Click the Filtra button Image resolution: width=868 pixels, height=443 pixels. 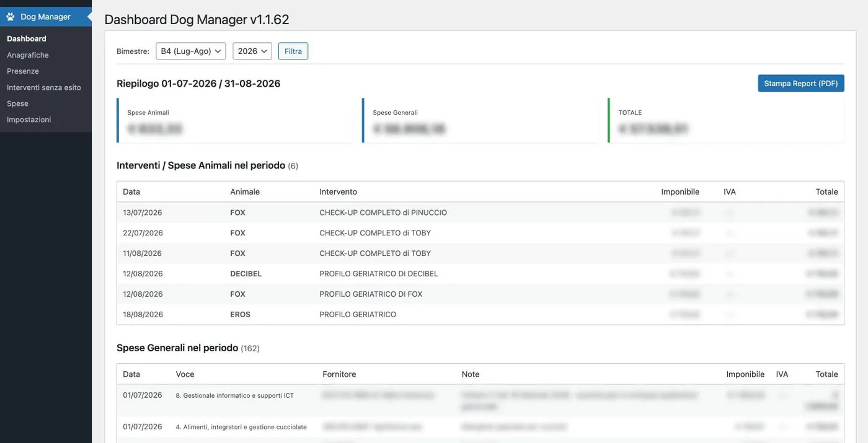(293, 51)
